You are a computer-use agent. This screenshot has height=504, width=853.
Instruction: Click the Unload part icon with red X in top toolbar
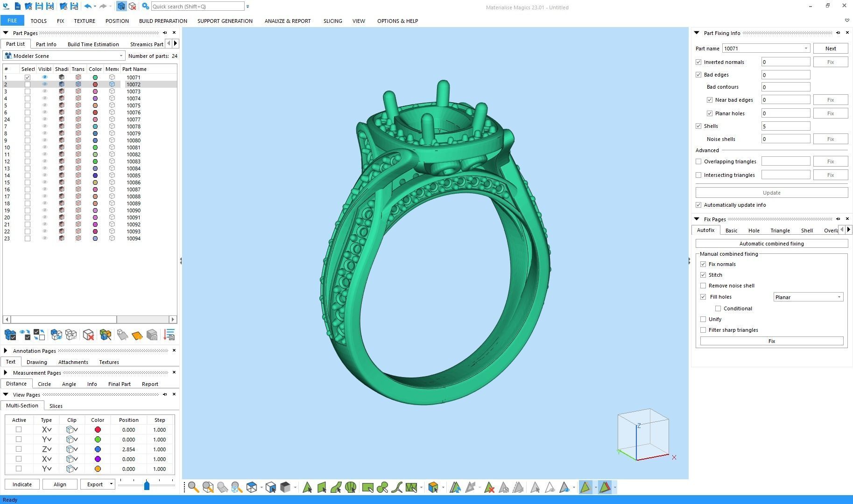[132, 7]
